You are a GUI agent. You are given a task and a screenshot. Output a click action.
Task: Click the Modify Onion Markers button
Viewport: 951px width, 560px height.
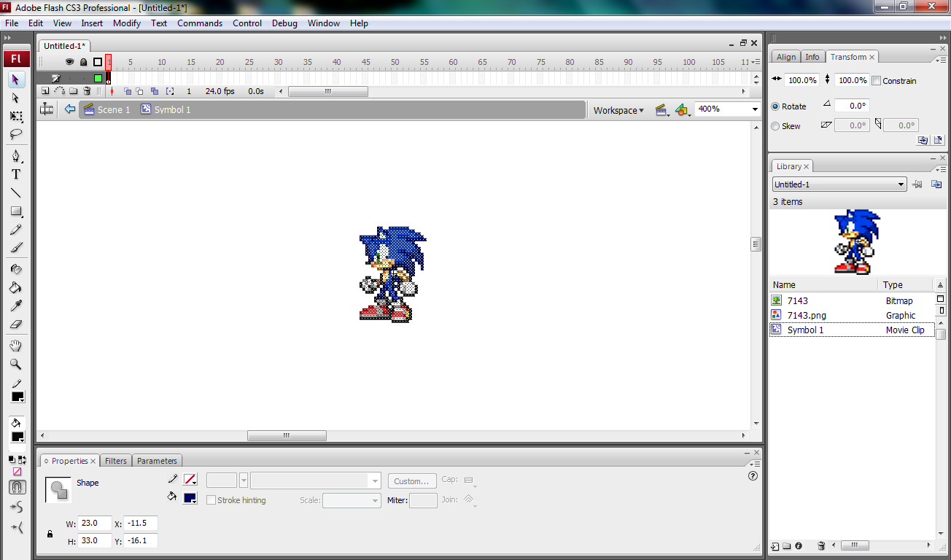pyautogui.click(x=170, y=91)
